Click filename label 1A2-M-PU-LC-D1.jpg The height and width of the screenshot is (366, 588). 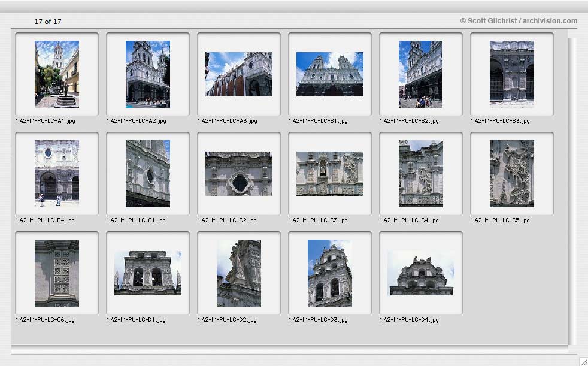click(x=137, y=319)
